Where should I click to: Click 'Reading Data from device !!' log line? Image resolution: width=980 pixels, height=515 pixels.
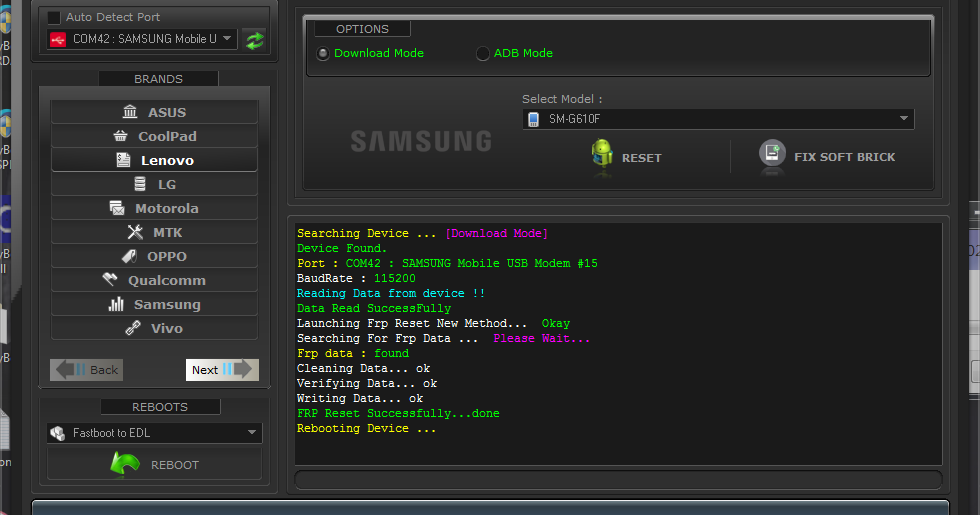(x=391, y=293)
